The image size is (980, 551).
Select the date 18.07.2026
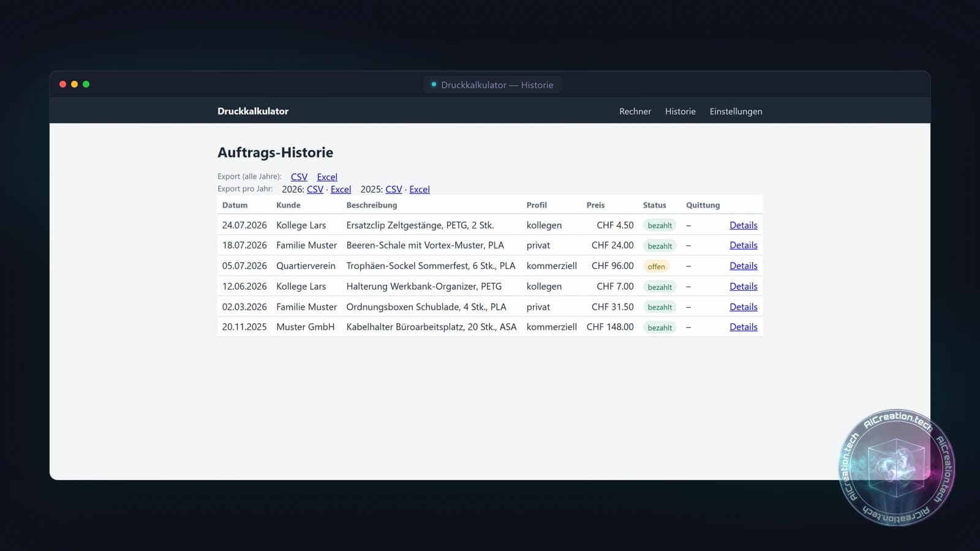244,246
